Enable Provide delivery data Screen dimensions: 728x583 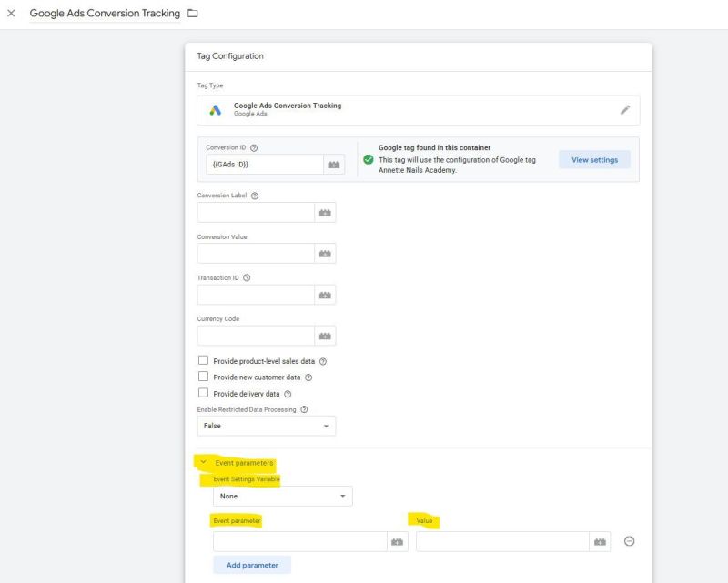point(204,393)
